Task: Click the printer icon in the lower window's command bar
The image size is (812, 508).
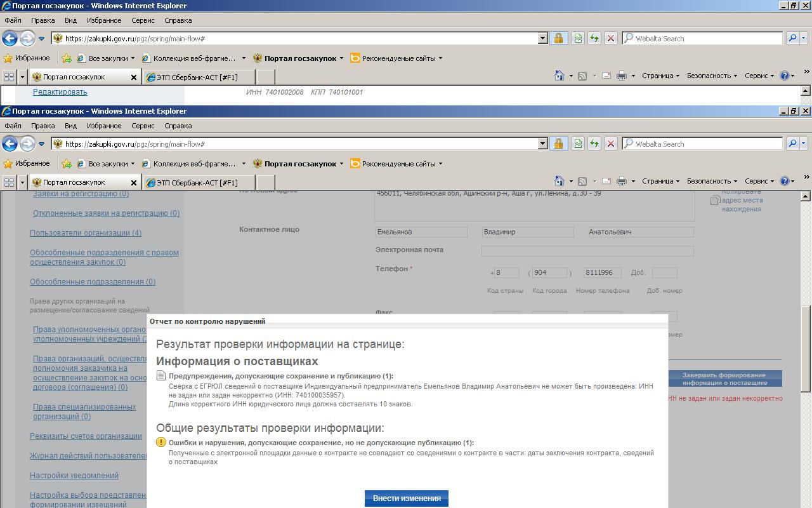Action: (622, 181)
